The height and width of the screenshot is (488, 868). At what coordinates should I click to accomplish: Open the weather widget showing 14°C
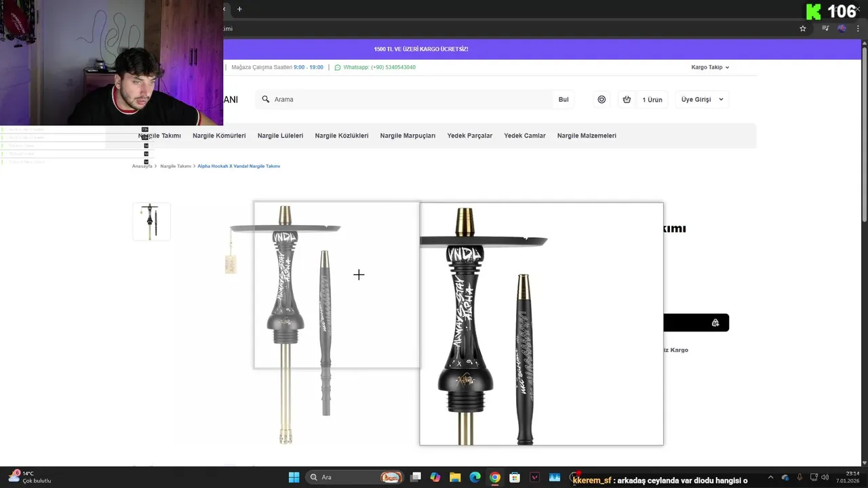coord(30,477)
